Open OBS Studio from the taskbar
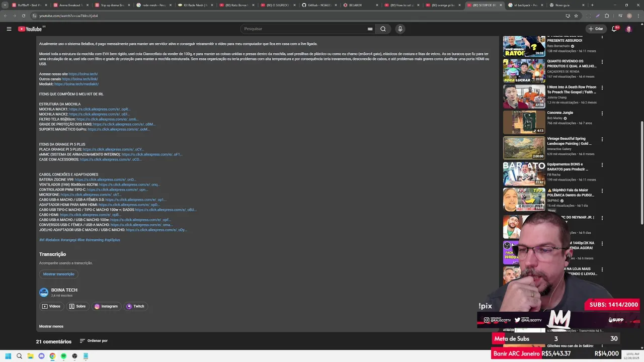644x362 pixels. click(74, 356)
